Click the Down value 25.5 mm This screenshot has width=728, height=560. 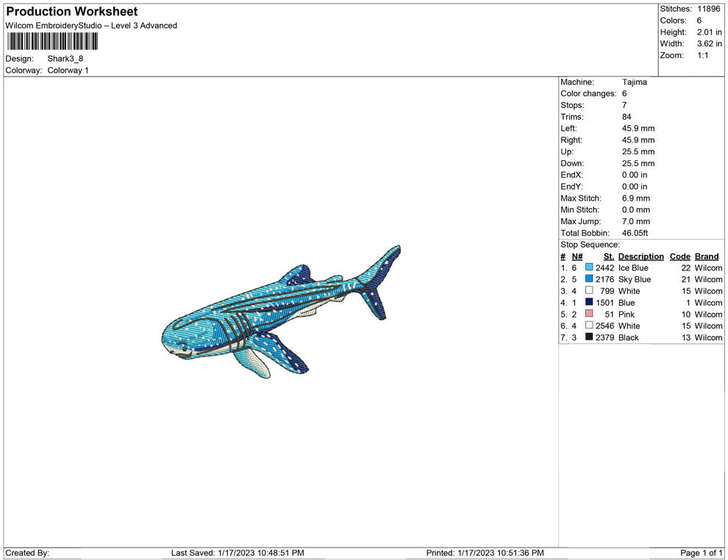638,163
